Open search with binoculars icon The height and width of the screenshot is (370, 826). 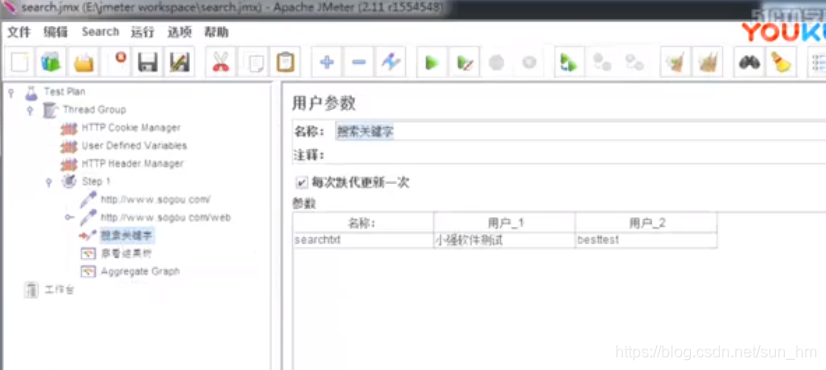[x=749, y=63]
